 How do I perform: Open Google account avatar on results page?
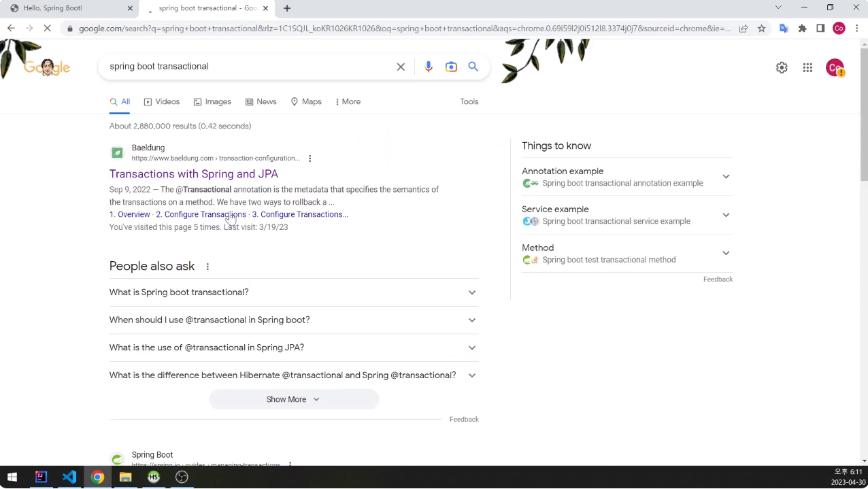tap(835, 67)
